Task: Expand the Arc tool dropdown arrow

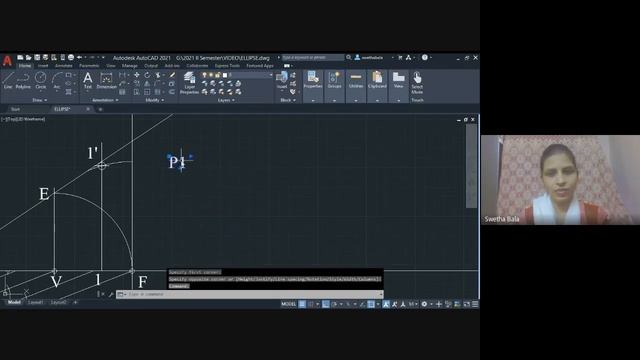Action: click(x=57, y=91)
